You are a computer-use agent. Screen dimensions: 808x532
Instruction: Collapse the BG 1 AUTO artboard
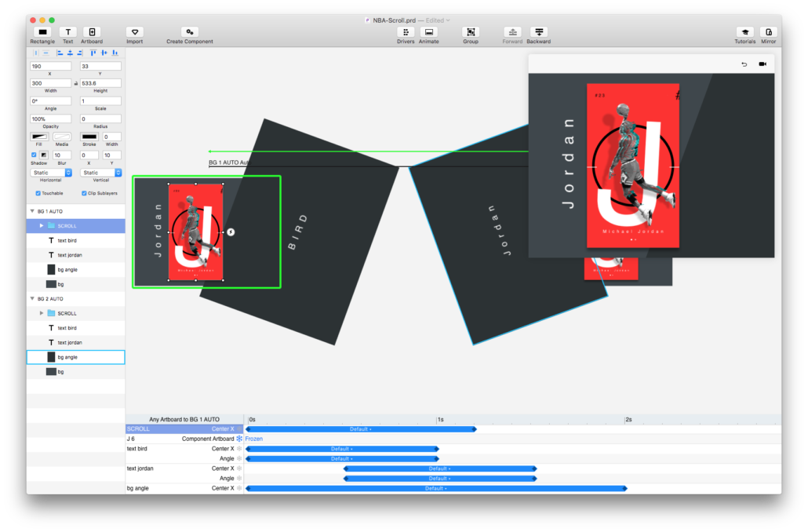pyautogui.click(x=32, y=211)
